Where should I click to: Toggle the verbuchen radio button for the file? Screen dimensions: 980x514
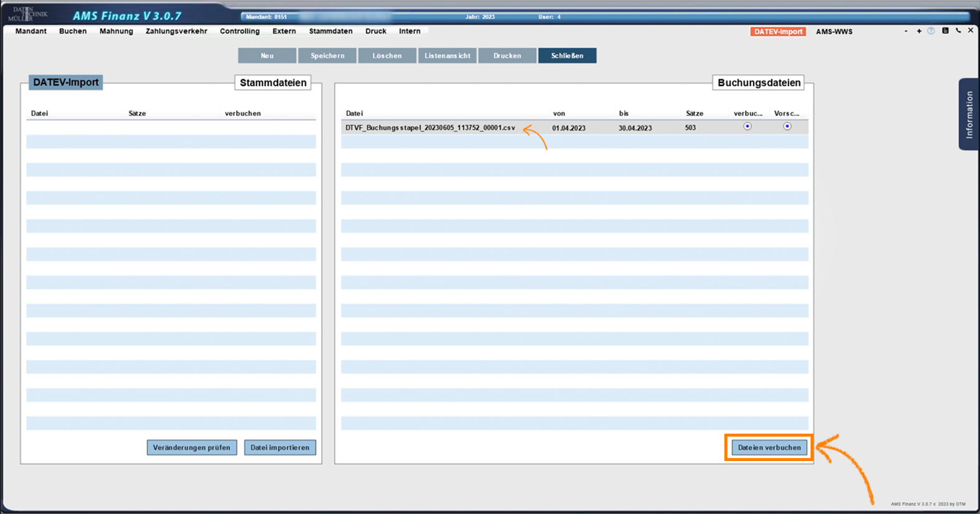[747, 126]
